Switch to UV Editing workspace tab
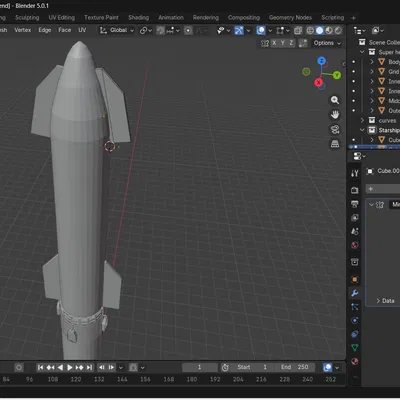 click(x=62, y=18)
